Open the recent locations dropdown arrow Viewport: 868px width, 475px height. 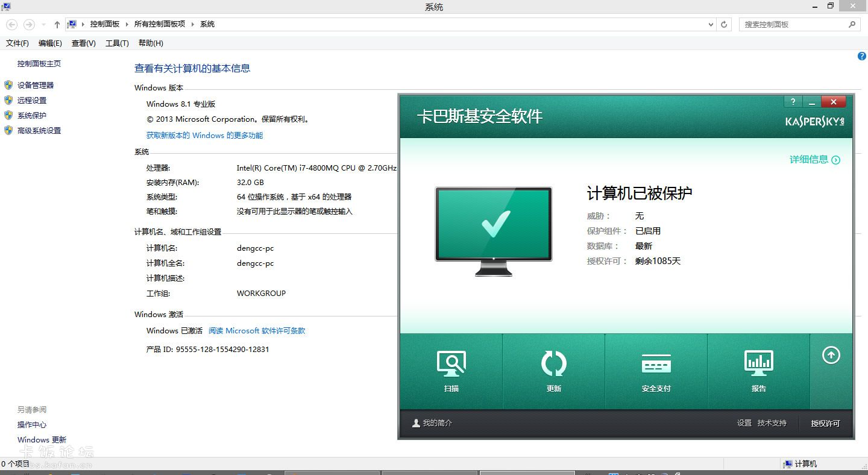click(x=43, y=25)
